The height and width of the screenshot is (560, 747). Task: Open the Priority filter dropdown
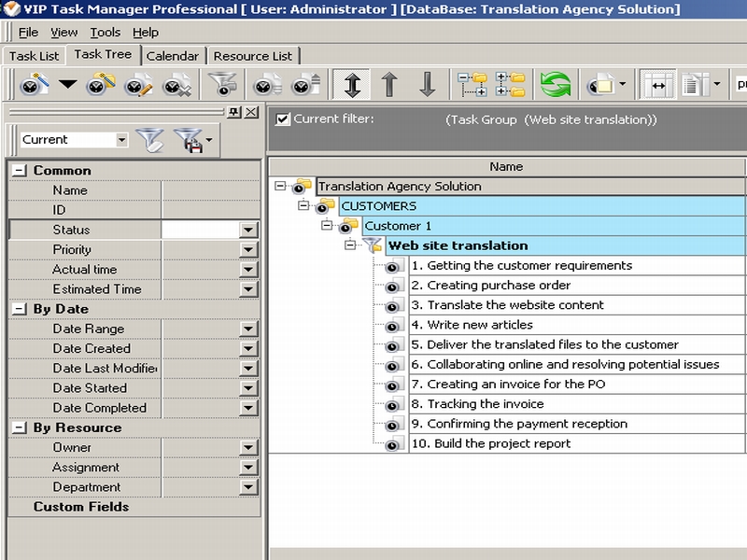[x=248, y=249]
